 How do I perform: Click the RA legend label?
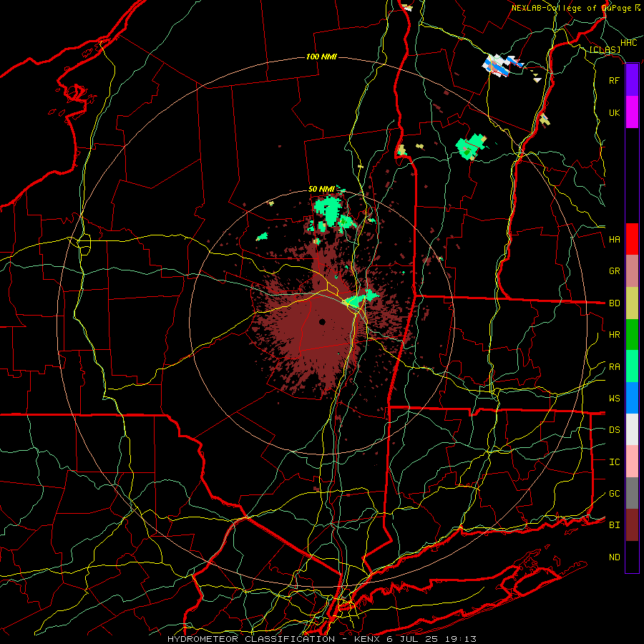614,367
